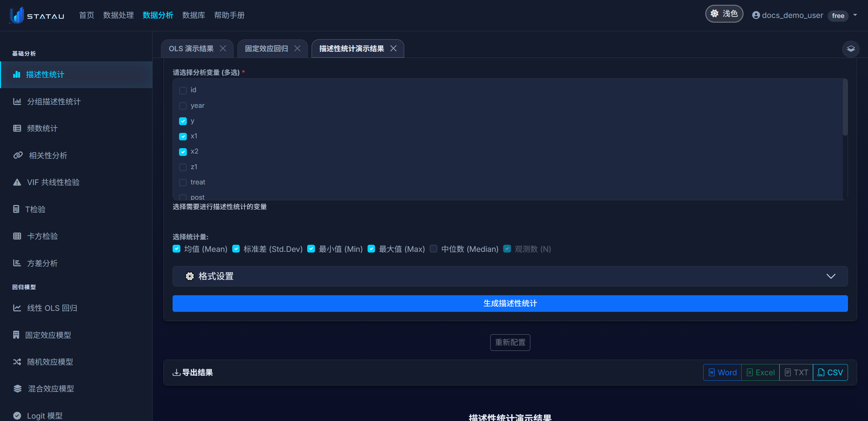Click docs_demo_user username

coord(792,15)
